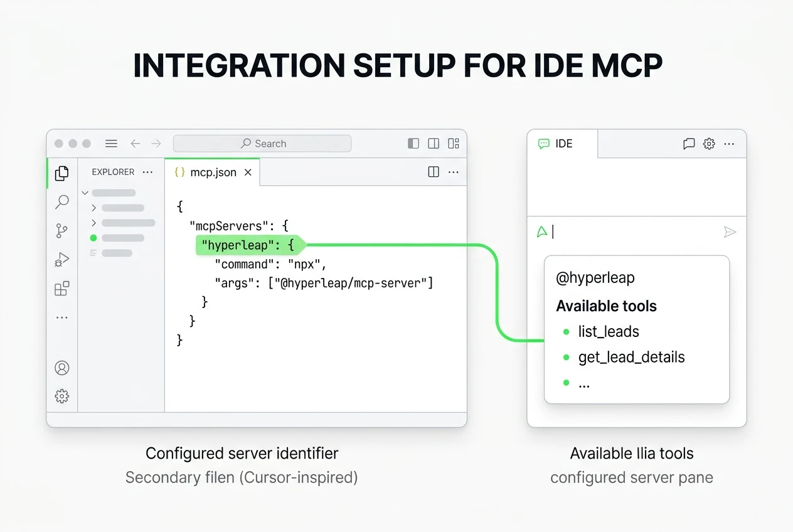Go back with the left arrow
The image size is (793, 532).
point(135,143)
